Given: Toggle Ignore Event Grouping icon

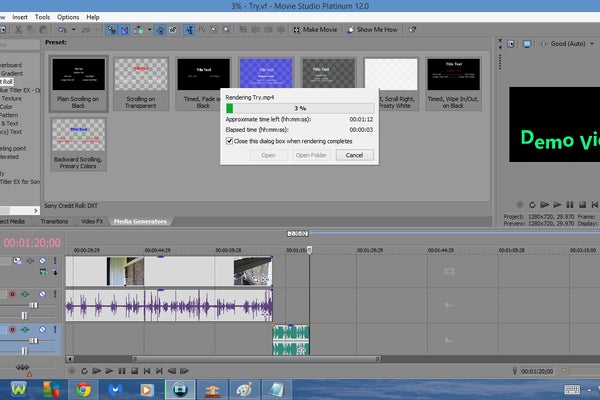Looking at the screenshot, I should 173,29.
